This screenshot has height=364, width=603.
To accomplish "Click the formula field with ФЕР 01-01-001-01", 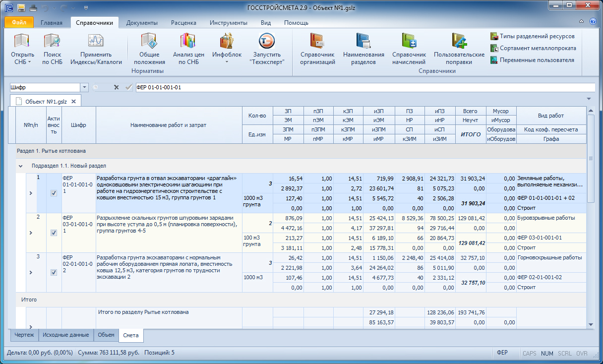I will point(365,87).
